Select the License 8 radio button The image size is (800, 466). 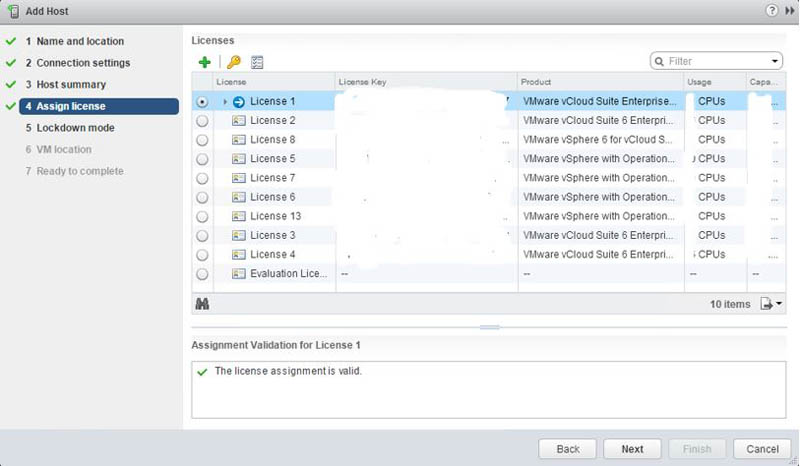pyautogui.click(x=202, y=140)
